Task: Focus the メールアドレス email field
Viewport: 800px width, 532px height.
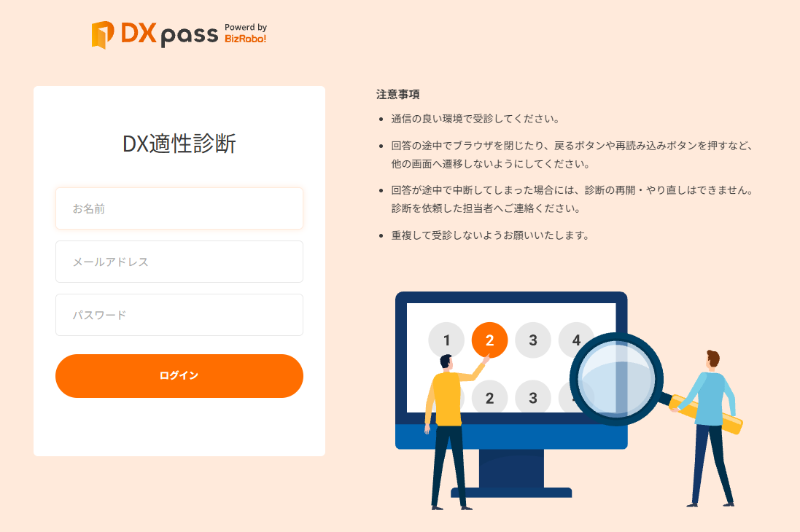Action: coord(179,262)
